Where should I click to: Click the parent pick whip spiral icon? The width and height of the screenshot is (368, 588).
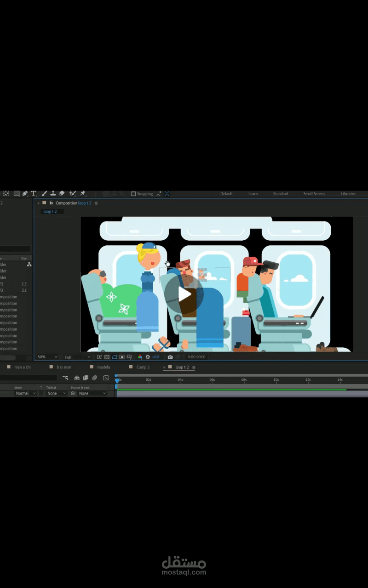(73, 393)
